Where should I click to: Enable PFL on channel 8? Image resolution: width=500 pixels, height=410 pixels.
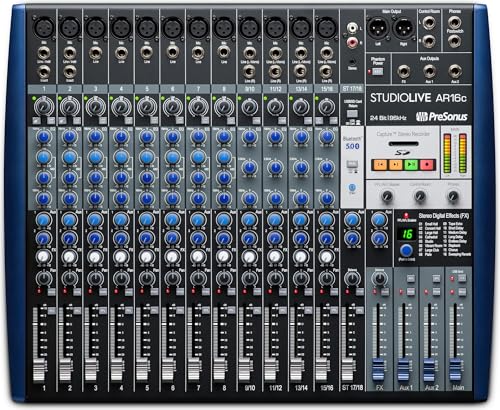click(x=231, y=311)
